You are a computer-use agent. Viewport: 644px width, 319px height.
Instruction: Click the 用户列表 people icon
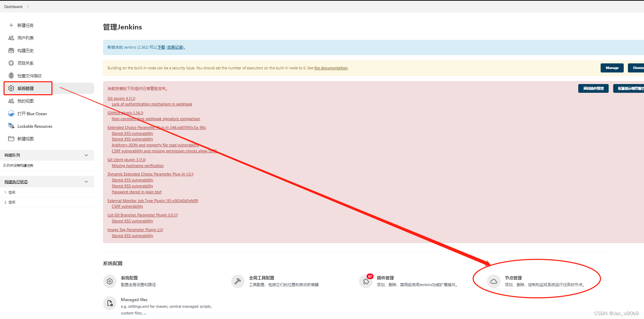11,38
